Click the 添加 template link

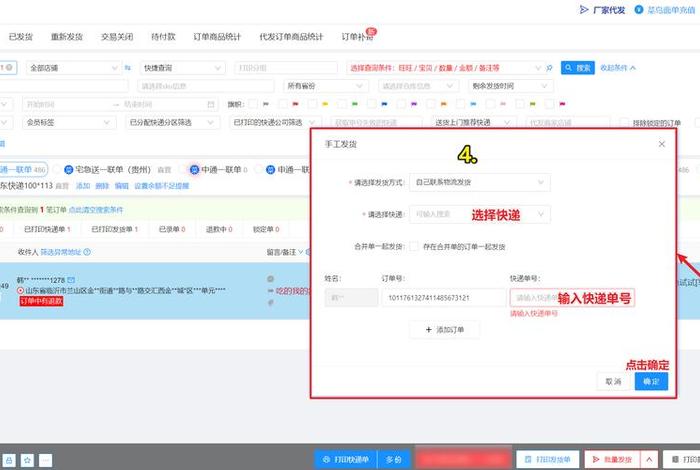[x=83, y=186]
